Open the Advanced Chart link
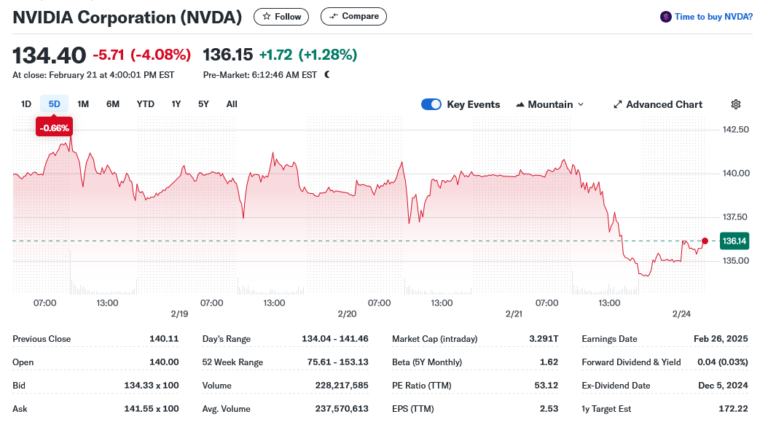768x425 pixels. point(658,104)
